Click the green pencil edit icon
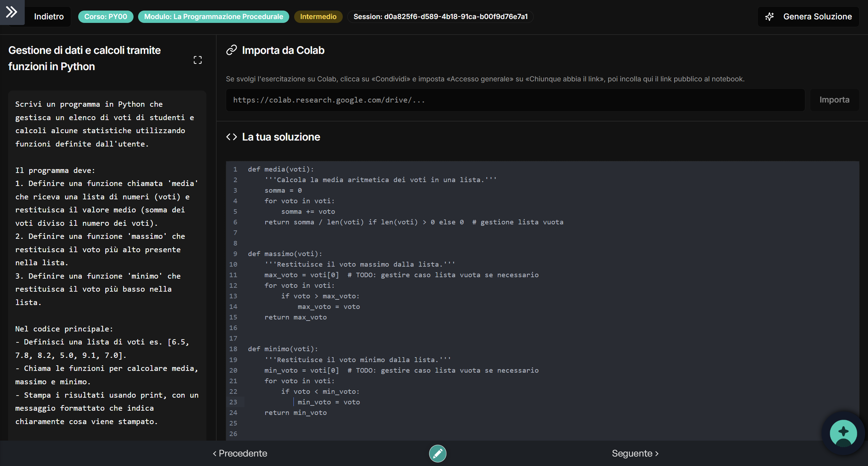Screen dimensions: 868x466 click(x=438, y=454)
